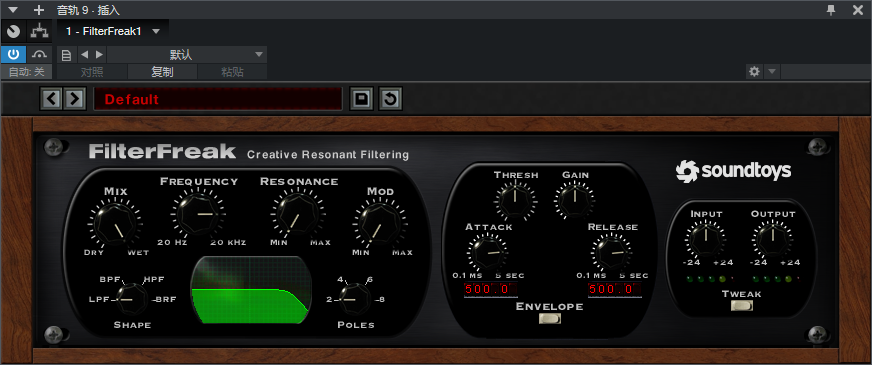Close the plugin window with X
This screenshot has height=365, width=872.
[858, 9]
